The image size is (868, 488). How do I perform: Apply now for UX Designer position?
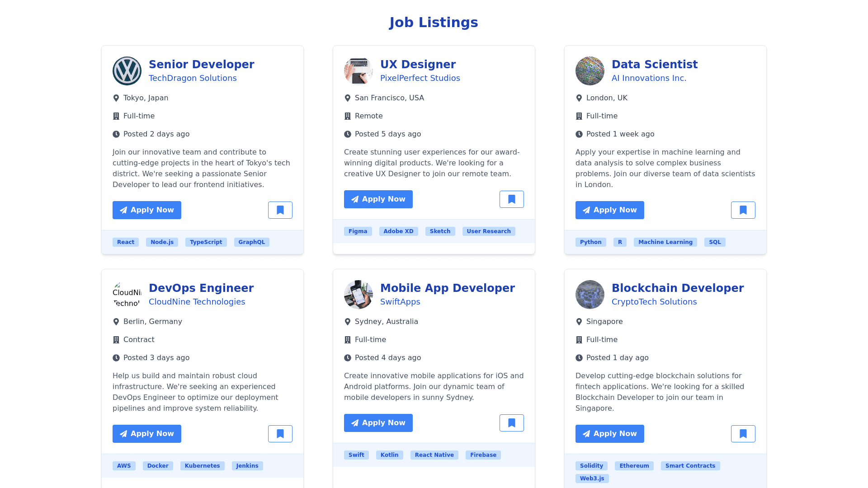tap(378, 199)
